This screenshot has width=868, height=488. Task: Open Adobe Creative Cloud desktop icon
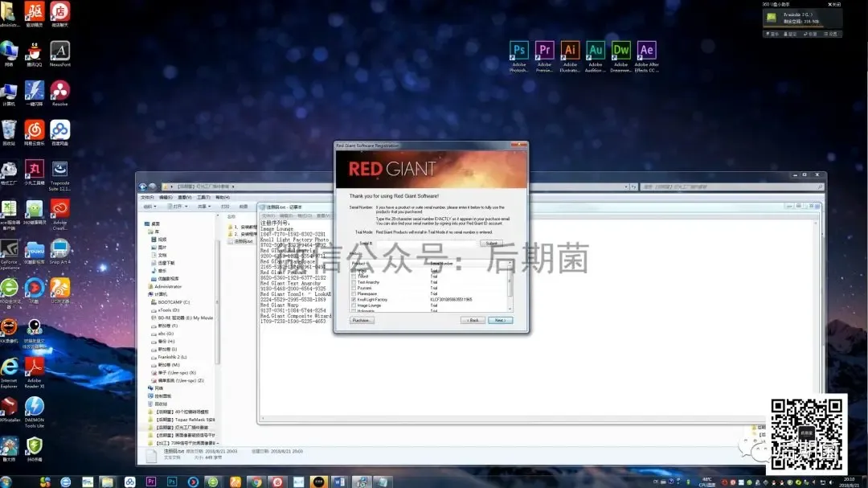pos(59,215)
